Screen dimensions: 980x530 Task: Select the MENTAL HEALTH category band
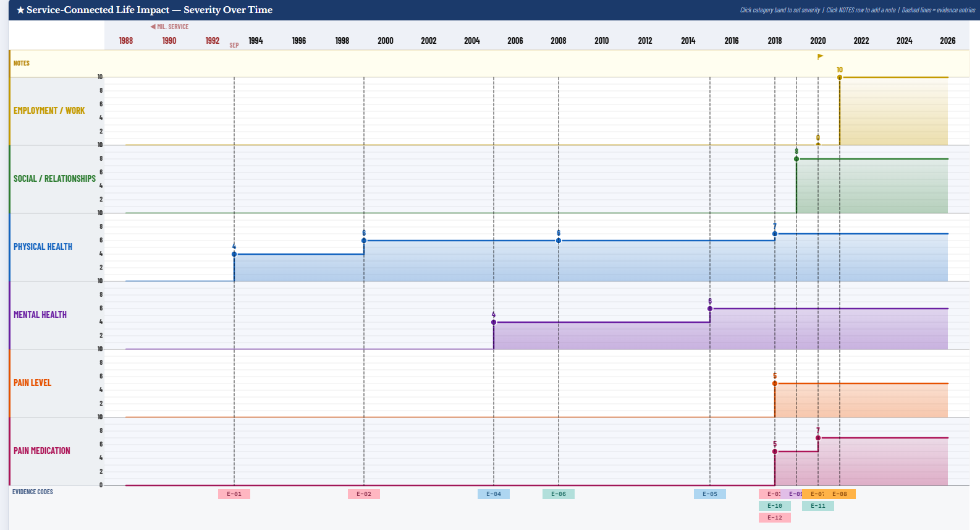tap(489, 315)
